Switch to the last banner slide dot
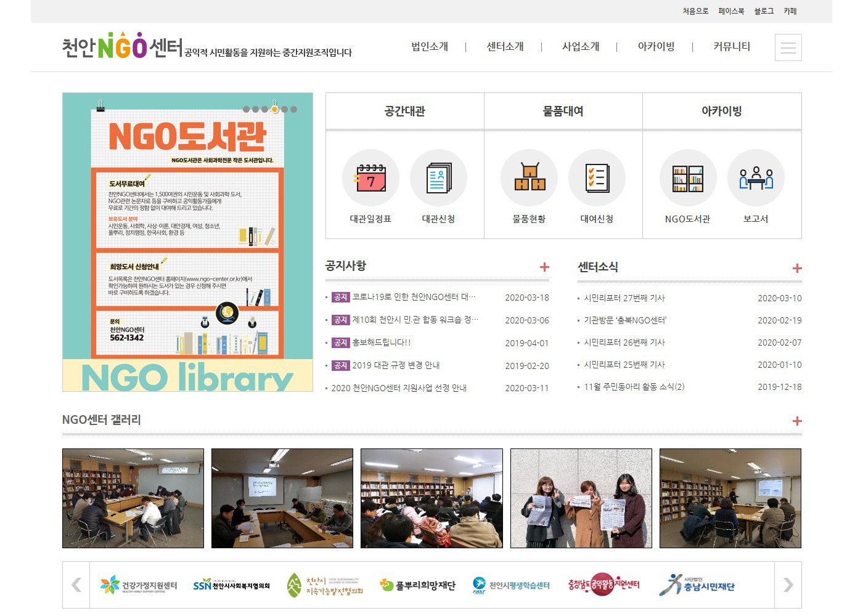 (294, 109)
